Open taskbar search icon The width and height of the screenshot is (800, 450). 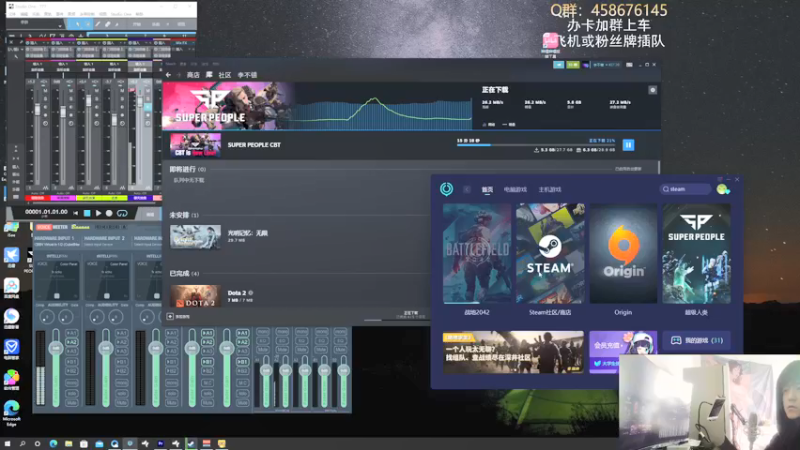point(22,444)
